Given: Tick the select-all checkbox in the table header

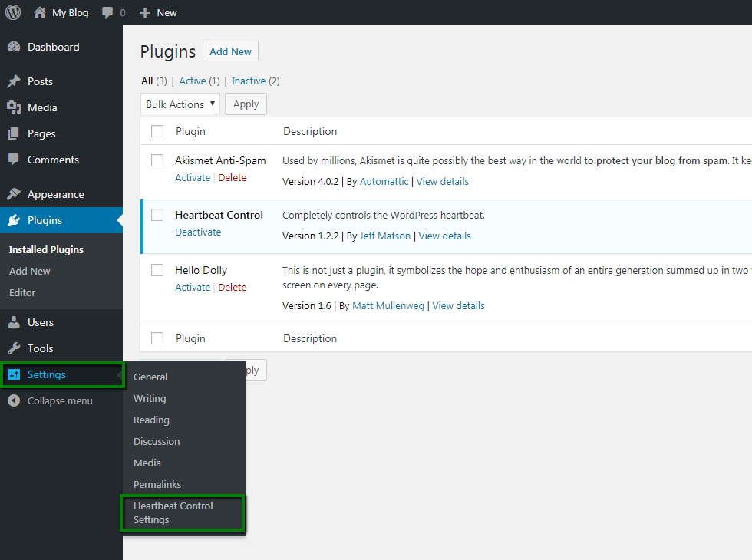Looking at the screenshot, I should click(x=157, y=131).
